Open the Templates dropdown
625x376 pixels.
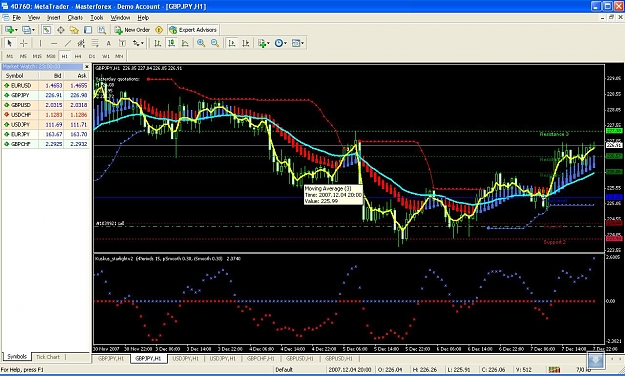[298, 43]
